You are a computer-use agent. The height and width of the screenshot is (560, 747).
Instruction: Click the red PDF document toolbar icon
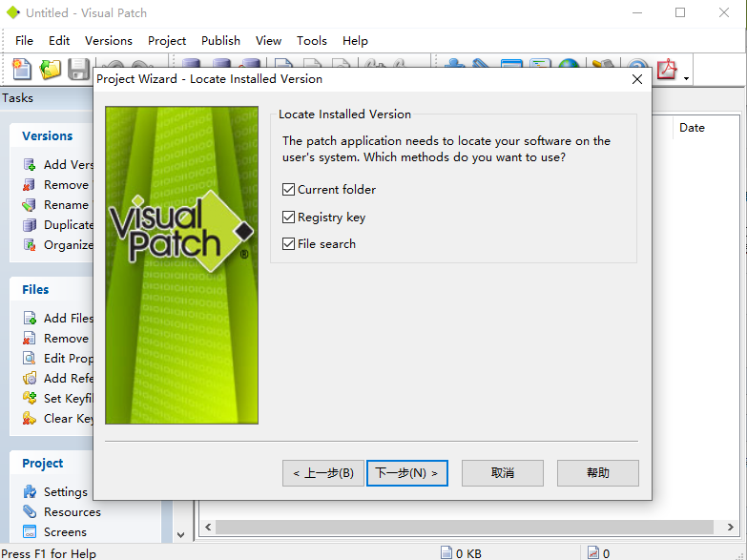tap(667, 69)
